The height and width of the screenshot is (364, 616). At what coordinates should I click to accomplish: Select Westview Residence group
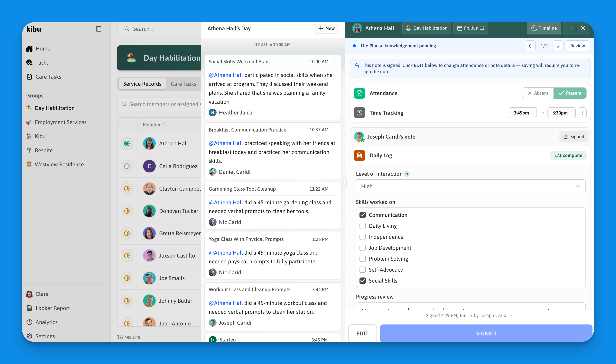55,164
